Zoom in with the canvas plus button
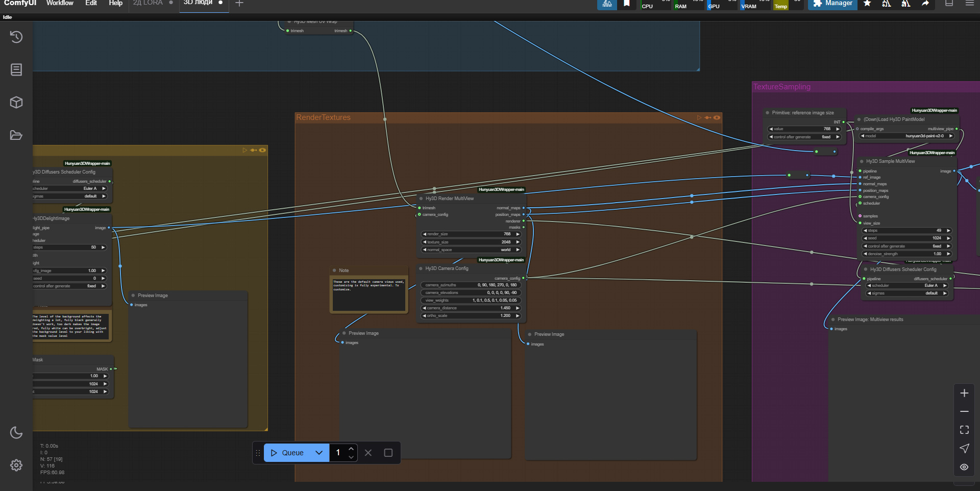The height and width of the screenshot is (491, 980). click(x=964, y=393)
